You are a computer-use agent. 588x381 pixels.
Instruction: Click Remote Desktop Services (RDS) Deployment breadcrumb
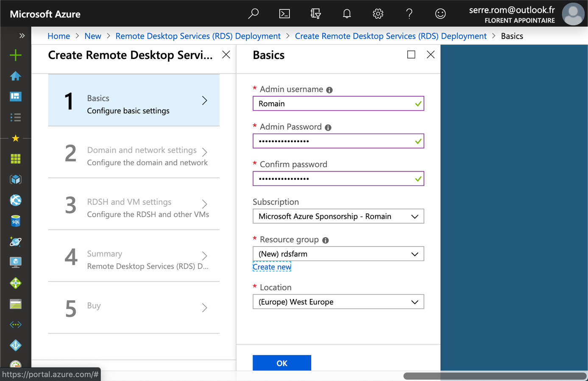click(198, 36)
